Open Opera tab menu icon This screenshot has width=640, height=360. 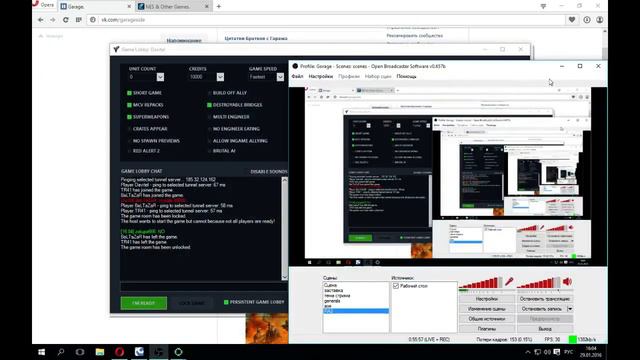coord(543,6)
